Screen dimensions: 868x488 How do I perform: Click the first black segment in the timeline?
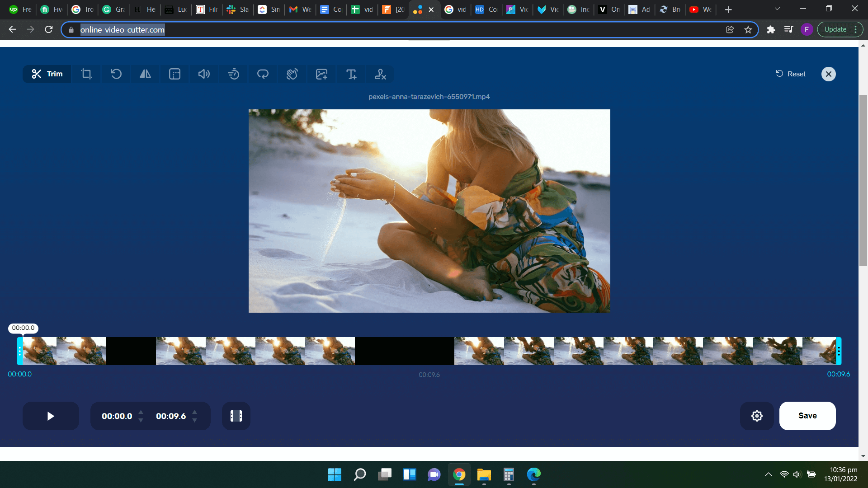pyautogui.click(x=131, y=351)
